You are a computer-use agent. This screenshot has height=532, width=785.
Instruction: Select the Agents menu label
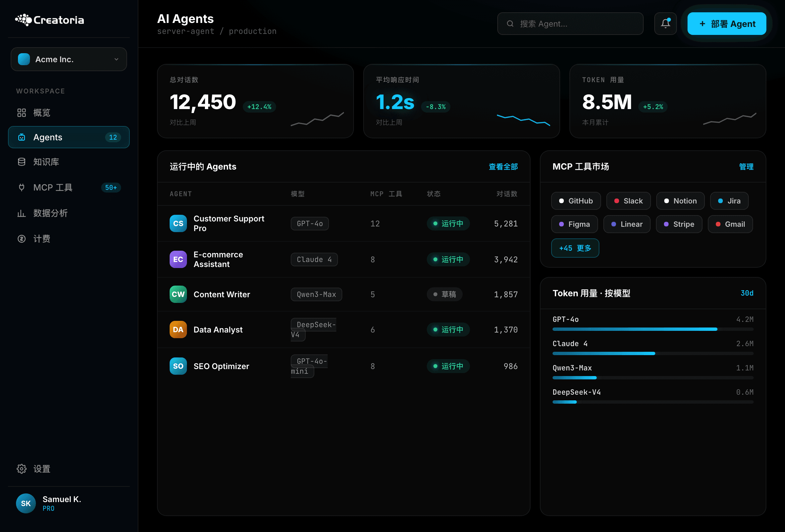48,137
